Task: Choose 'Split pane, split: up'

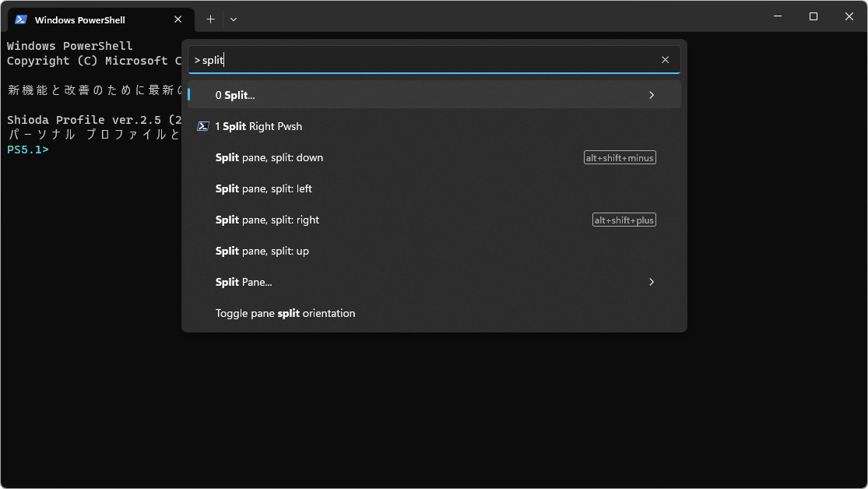Action: [x=434, y=251]
